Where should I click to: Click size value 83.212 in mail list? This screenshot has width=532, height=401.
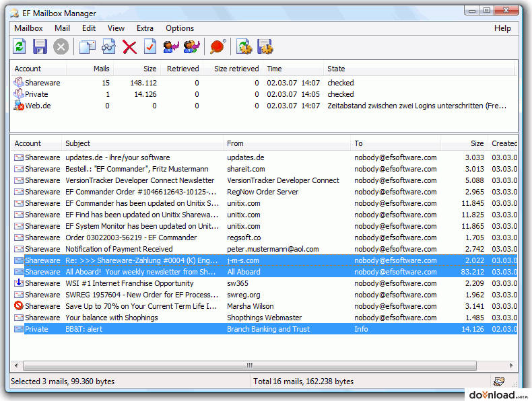pyautogui.click(x=472, y=272)
